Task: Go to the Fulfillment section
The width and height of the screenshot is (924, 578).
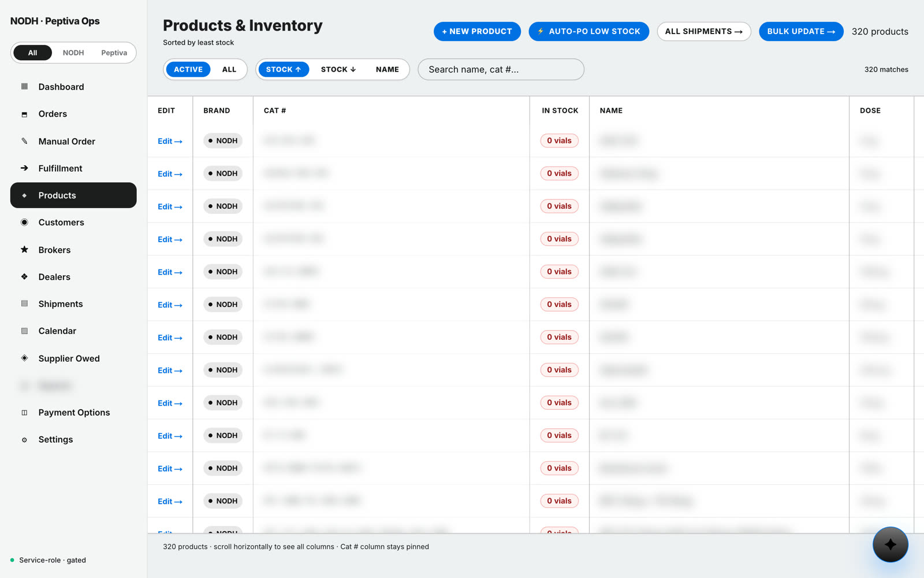Action: (x=73, y=168)
